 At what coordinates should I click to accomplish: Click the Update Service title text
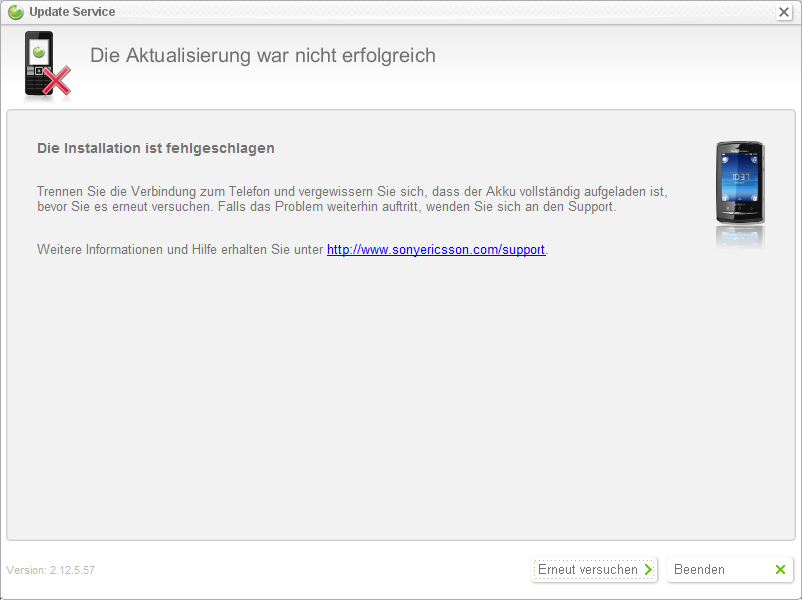(x=72, y=12)
